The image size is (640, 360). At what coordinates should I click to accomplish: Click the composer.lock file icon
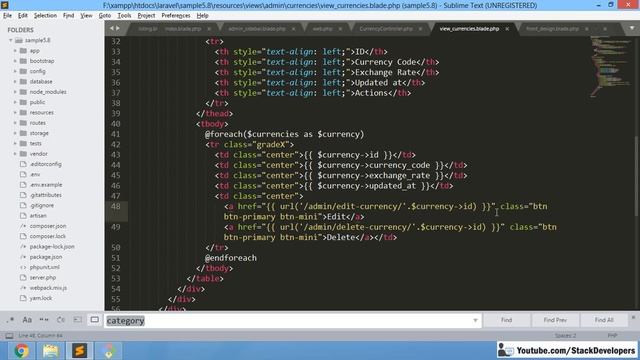click(x=23, y=236)
